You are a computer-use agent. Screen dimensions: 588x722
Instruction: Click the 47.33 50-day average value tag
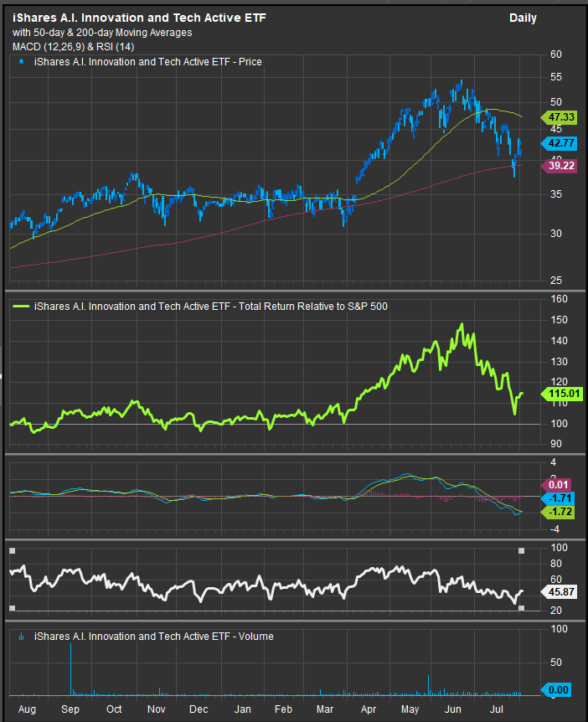559,117
